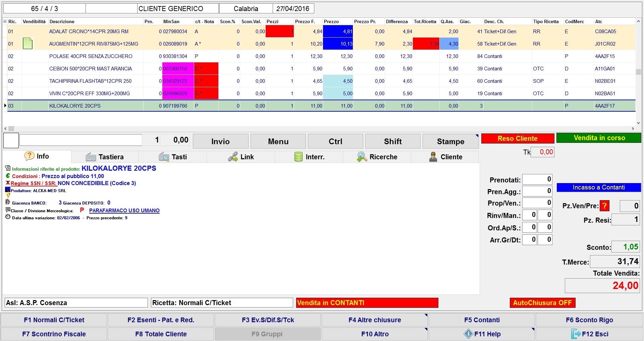Viewport: 644px width, 341px height.
Task: Click the red Pezzi cell on ADALAT row
Action: pyautogui.click(x=279, y=32)
